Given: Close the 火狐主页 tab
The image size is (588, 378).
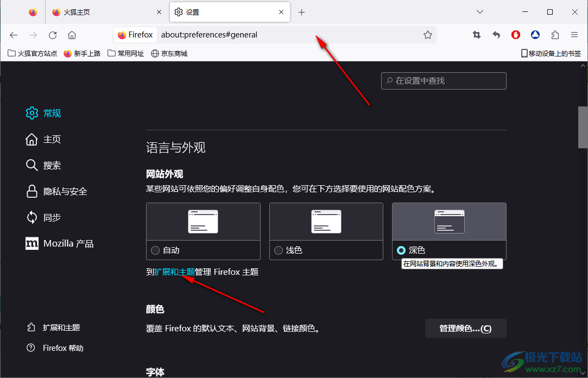Looking at the screenshot, I should coord(159,12).
